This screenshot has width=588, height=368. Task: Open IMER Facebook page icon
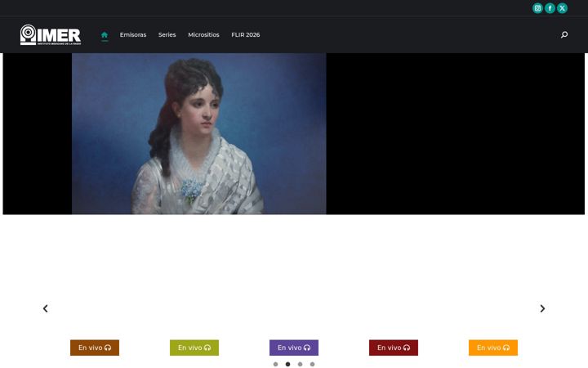pos(550,8)
